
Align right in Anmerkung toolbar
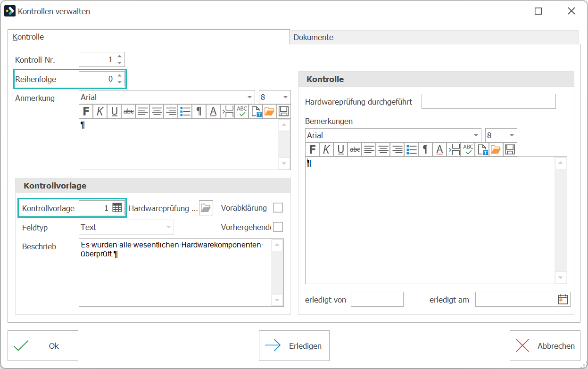click(171, 111)
